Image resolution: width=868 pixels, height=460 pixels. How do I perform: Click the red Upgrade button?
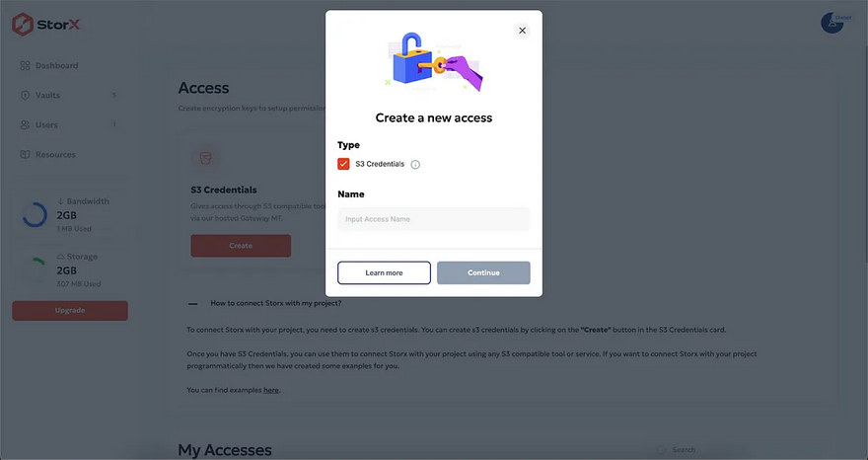click(70, 311)
